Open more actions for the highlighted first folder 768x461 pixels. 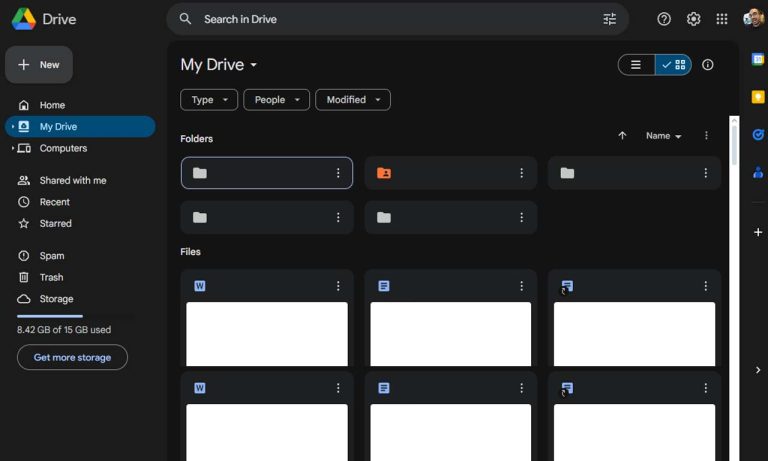point(338,173)
